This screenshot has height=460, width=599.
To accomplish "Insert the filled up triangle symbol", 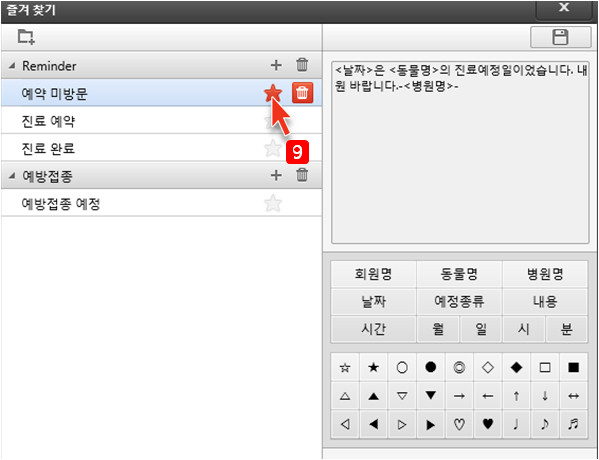I will tap(374, 396).
